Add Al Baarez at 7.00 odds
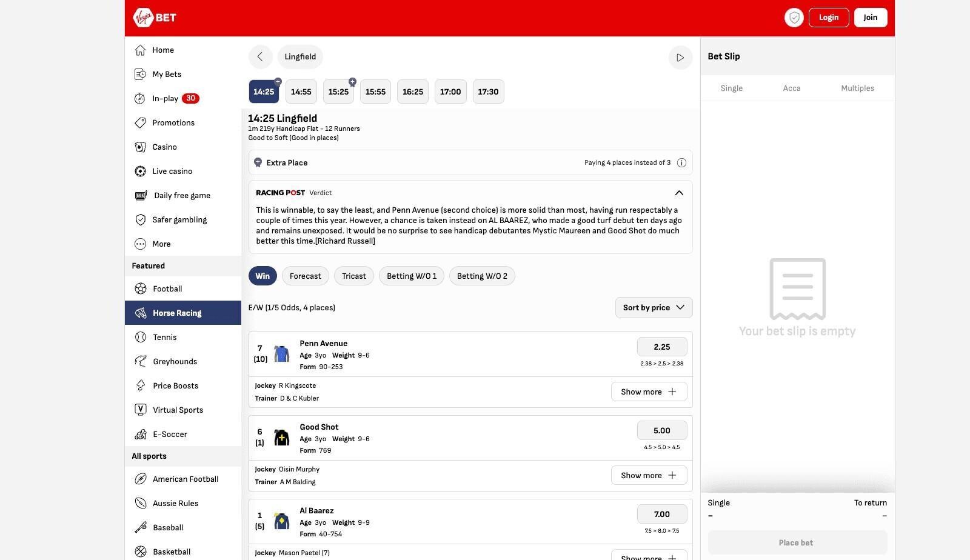This screenshot has width=970, height=560. (662, 514)
